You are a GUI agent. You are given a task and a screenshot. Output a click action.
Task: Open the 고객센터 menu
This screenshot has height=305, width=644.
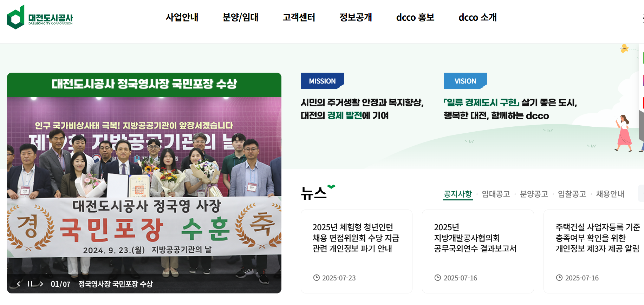[x=299, y=17]
